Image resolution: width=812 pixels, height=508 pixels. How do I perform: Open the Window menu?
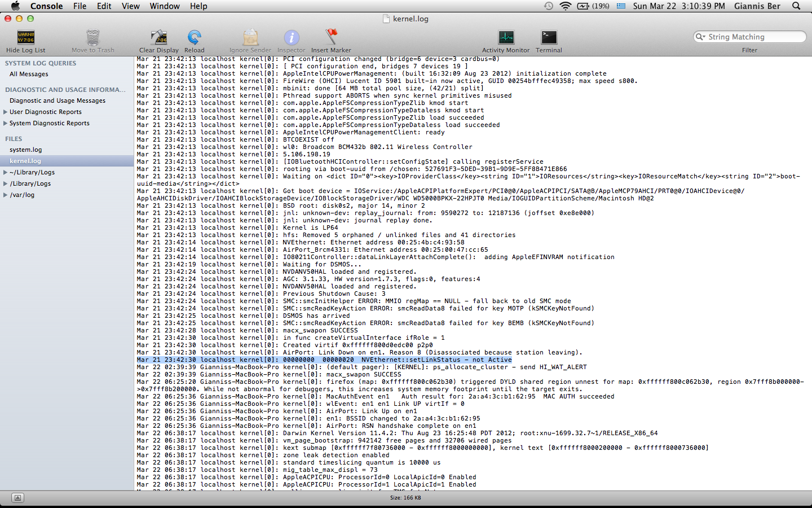[x=165, y=6]
